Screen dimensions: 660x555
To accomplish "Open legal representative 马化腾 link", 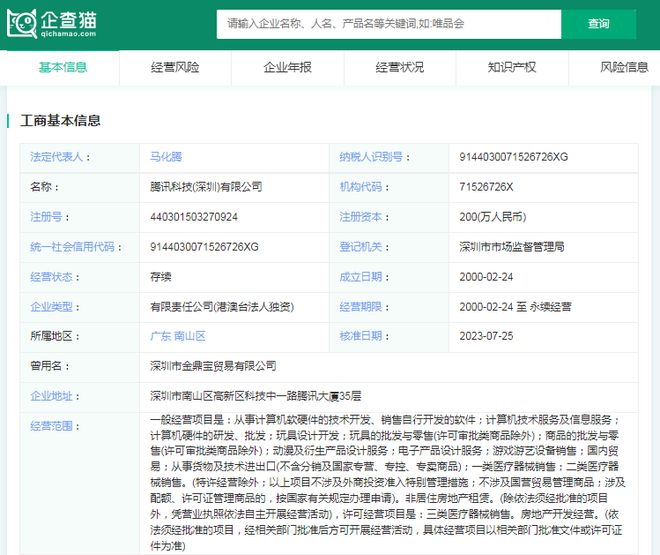I will click(166, 157).
